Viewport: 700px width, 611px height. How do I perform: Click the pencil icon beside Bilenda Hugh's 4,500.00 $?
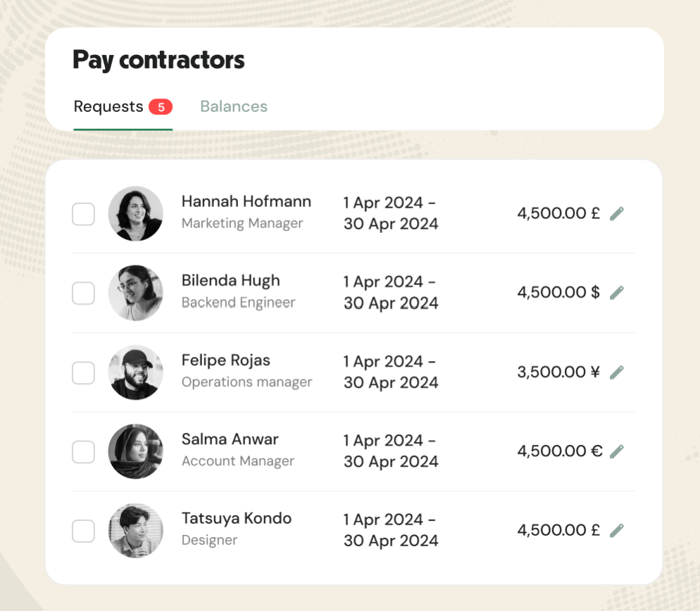(x=617, y=292)
